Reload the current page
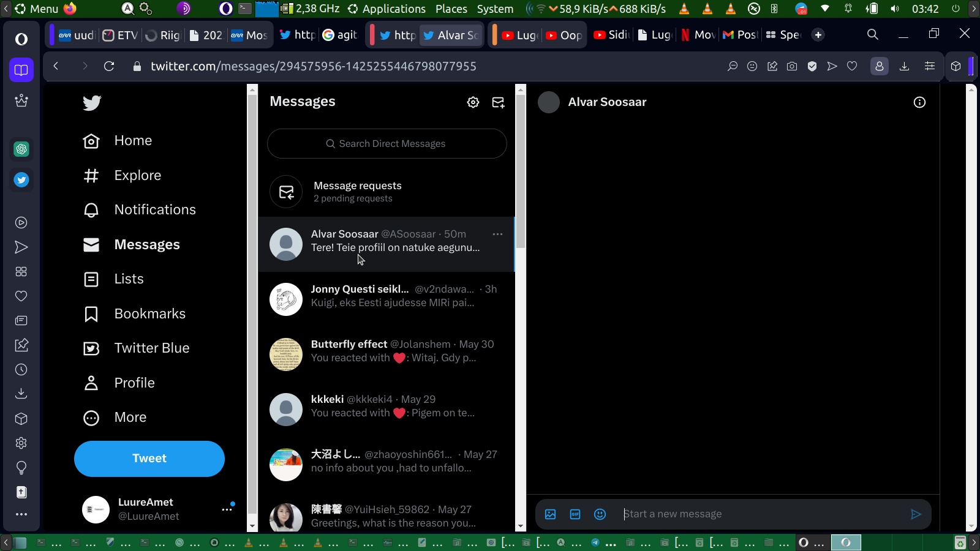Viewport: 980px width, 551px height. tap(109, 66)
